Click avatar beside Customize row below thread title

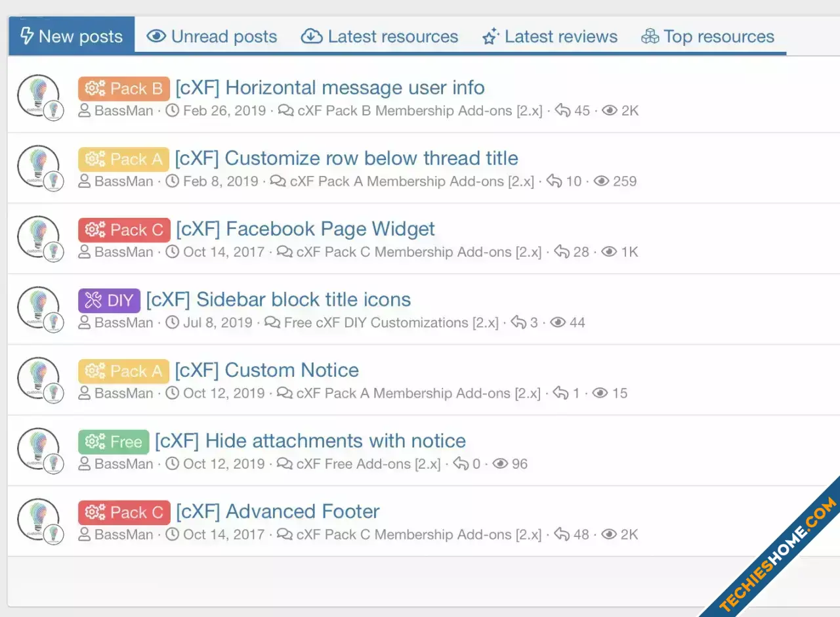click(x=38, y=167)
